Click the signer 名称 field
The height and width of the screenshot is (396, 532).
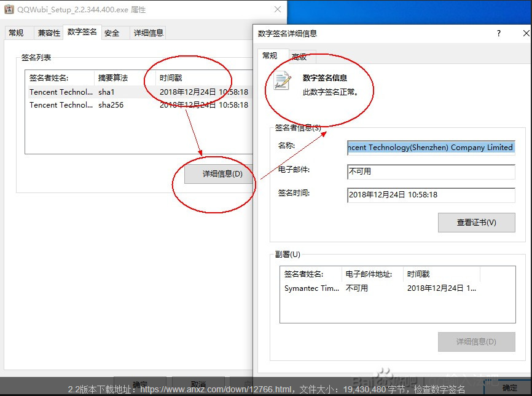click(x=431, y=148)
